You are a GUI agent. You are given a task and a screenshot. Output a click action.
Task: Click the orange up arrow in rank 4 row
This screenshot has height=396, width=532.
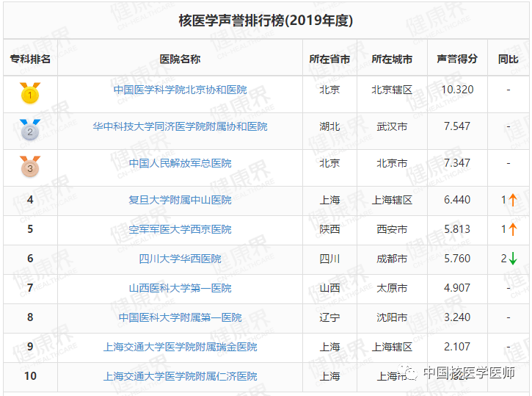pyautogui.click(x=513, y=200)
